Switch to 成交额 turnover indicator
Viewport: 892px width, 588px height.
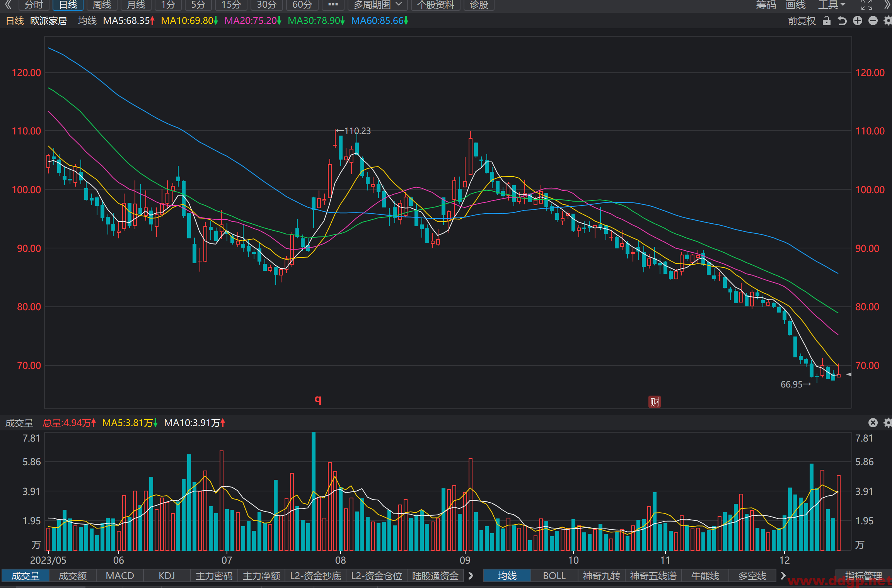click(73, 576)
